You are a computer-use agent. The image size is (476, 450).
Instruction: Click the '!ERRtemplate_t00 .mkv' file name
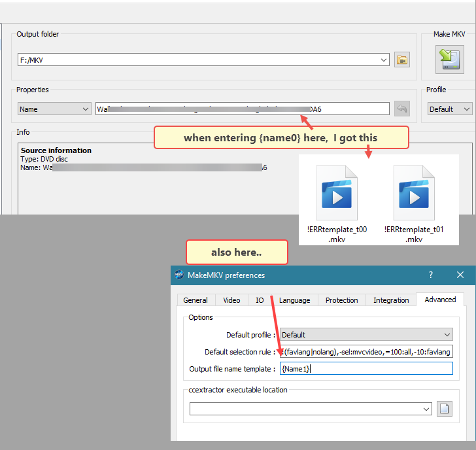click(x=337, y=234)
